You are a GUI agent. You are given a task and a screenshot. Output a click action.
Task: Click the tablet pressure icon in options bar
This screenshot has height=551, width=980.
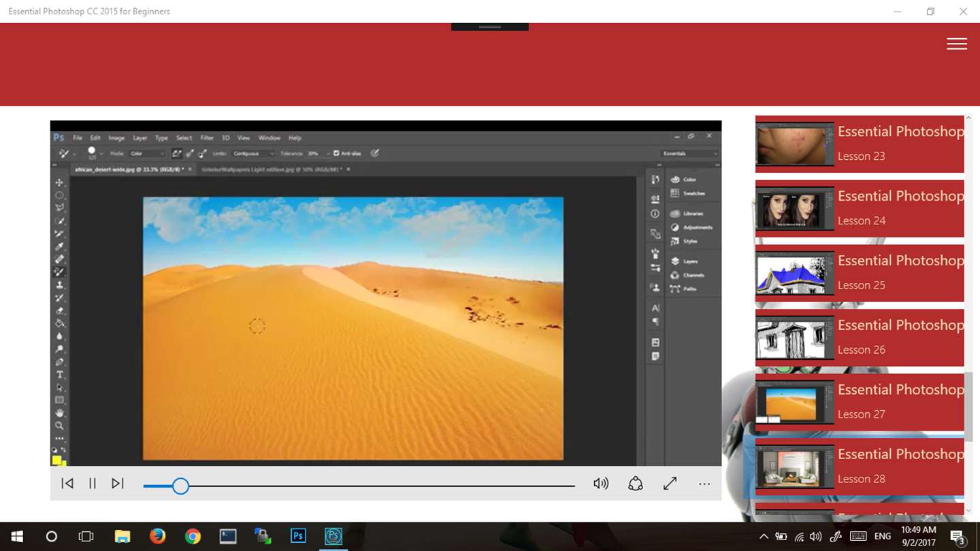tap(375, 153)
